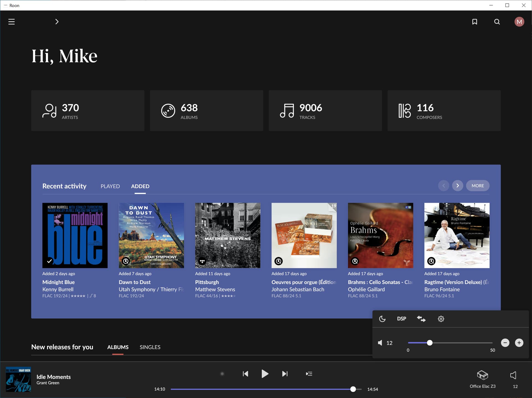Click the remaining time display 14:54
This screenshot has height=398, width=532.
click(x=372, y=389)
